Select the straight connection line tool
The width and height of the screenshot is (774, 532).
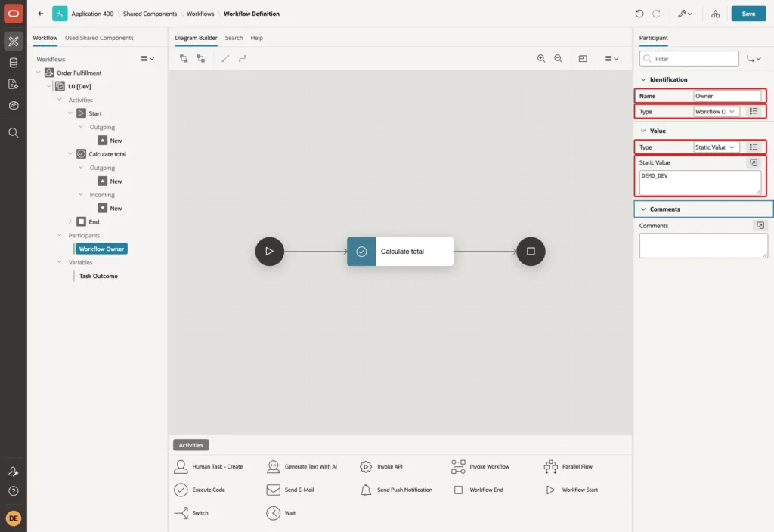tap(225, 59)
